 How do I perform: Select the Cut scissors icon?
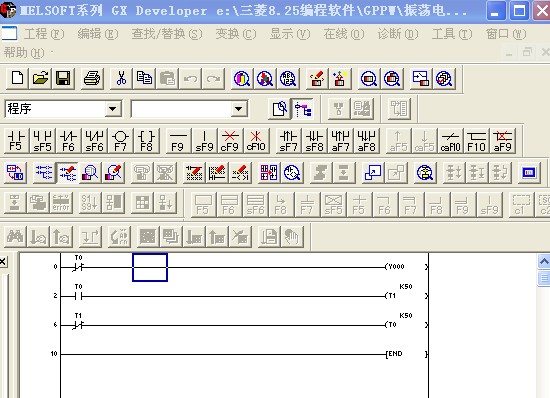(121, 78)
